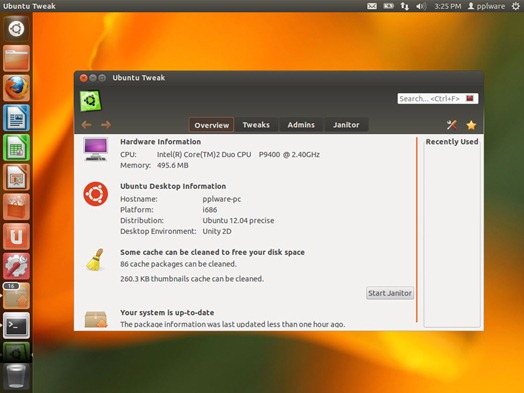Click Desktop Environment value Unity 2D
The width and height of the screenshot is (524, 393).
pyautogui.click(x=217, y=231)
